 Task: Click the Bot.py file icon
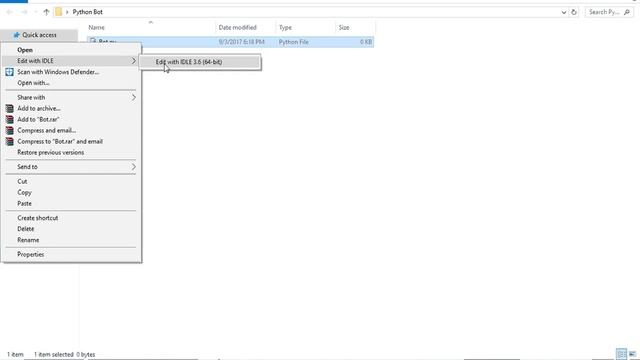(x=93, y=42)
